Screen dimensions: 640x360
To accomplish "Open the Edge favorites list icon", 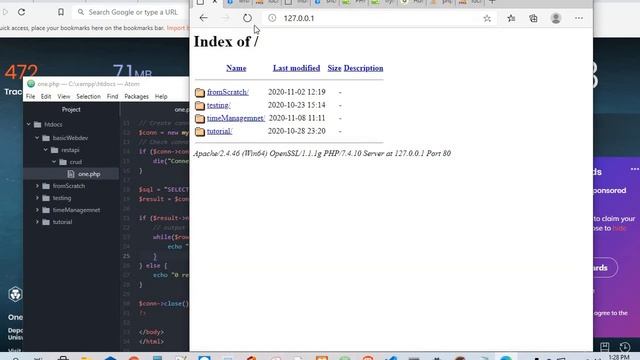I will (511, 18).
